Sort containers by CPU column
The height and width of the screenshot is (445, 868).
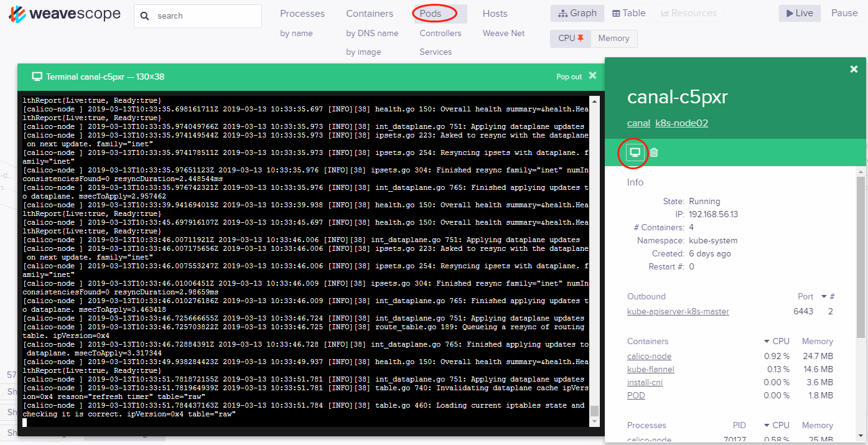(x=777, y=341)
